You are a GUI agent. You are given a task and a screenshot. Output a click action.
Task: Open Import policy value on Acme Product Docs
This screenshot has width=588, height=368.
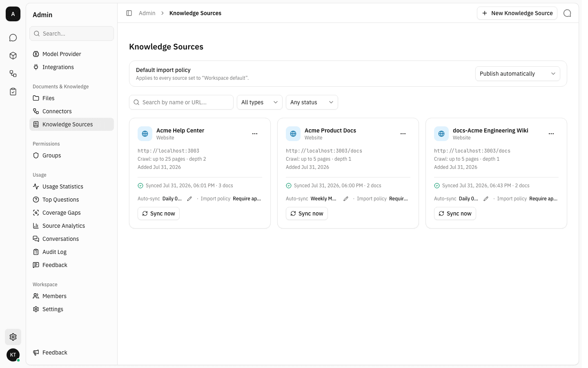coord(399,199)
